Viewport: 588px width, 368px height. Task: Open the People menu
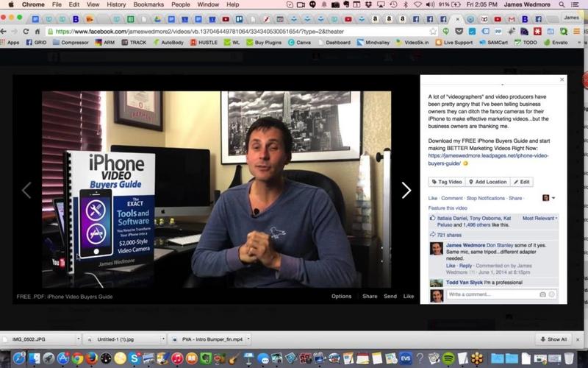click(181, 4)
